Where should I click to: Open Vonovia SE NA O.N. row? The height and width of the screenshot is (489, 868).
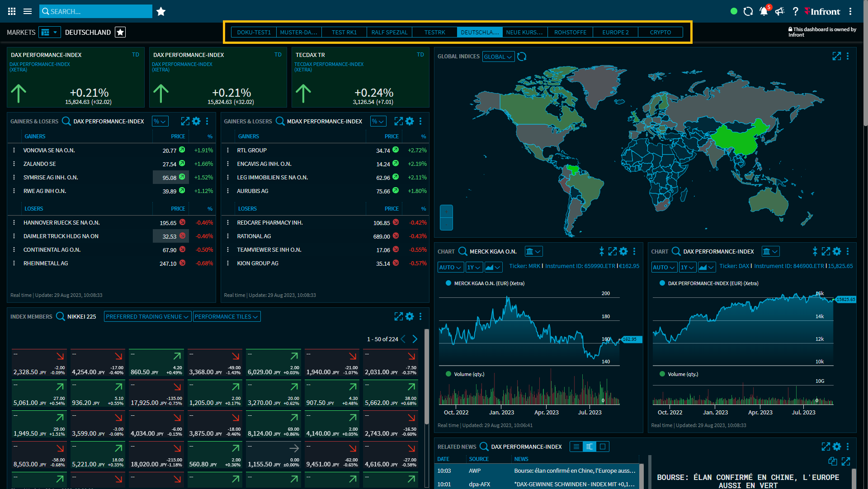[x=49, y=150]
